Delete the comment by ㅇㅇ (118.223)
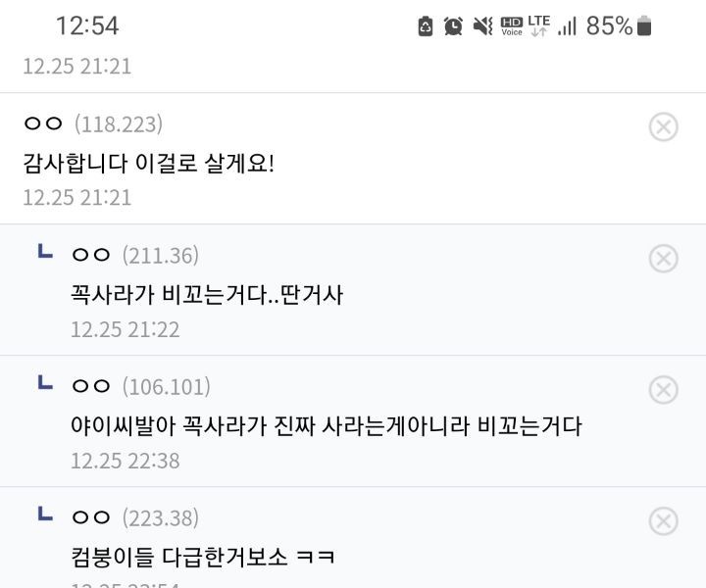706x588 pixels. pyautogui.click(x=664, y=126)
